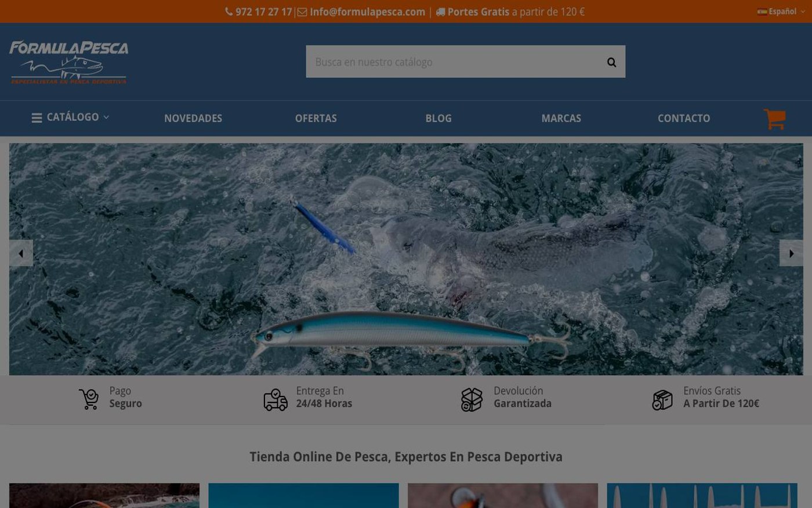812x508 pixels.
Task: Open the Ofertas menu item
Action: coord(316,118)
